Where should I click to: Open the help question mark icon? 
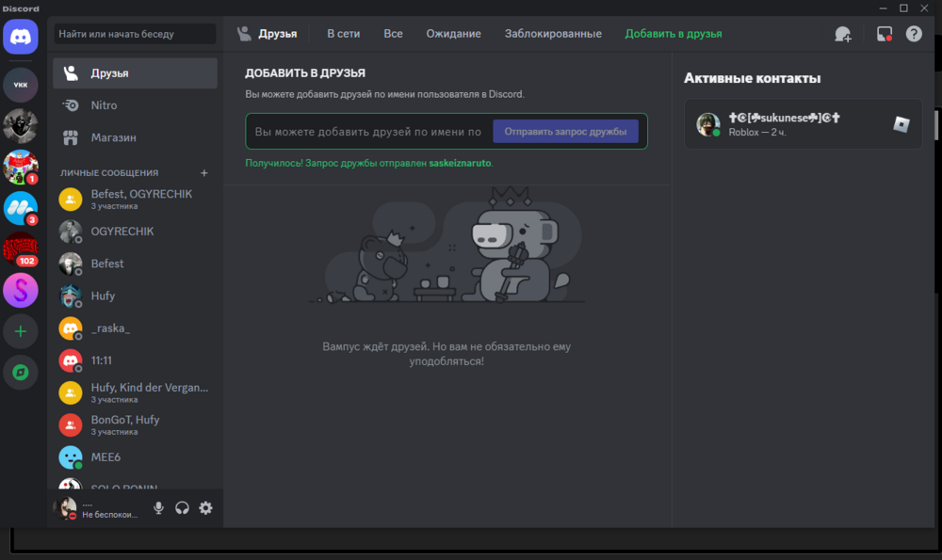914,34
